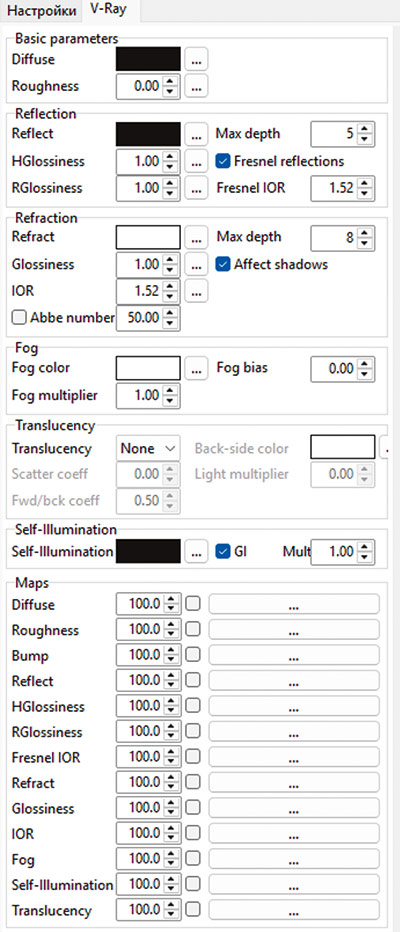This screenshot has height=932, width=400.
Task: Open the Roughness map slot button
Action: click(x=294, y=630)
